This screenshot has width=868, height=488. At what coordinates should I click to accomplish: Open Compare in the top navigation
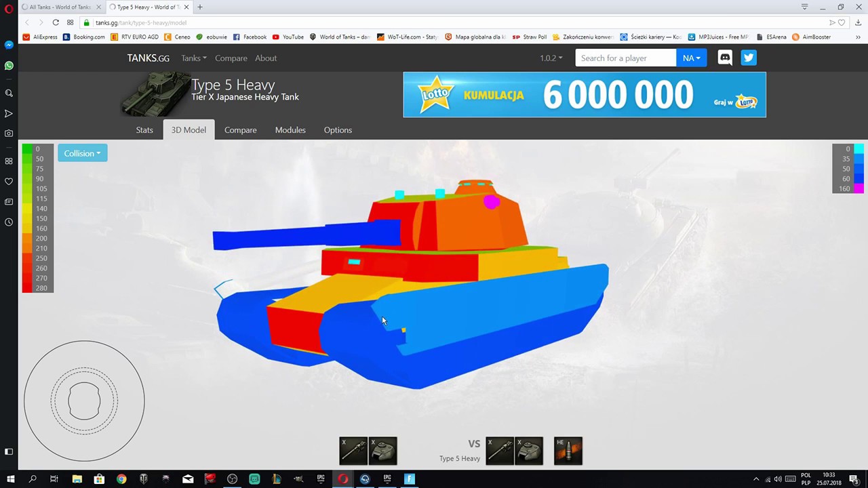(231, 58)
